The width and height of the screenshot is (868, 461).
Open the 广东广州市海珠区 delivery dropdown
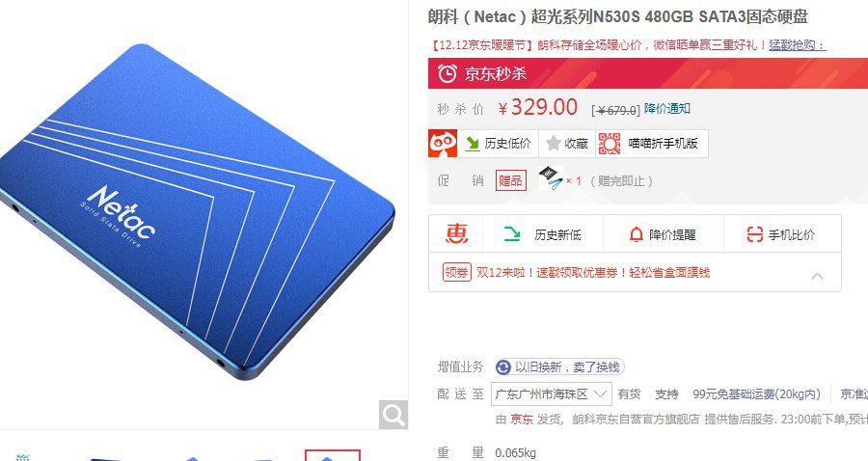(552, 394)
